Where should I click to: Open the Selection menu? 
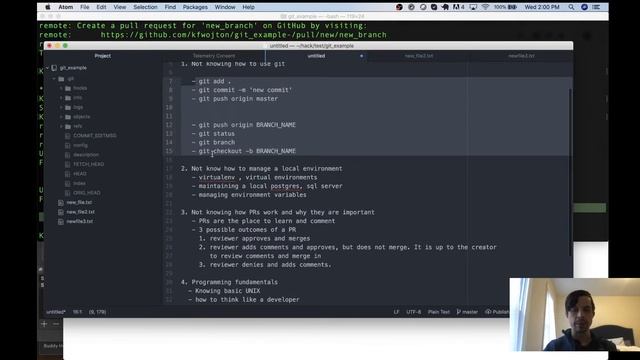[x=145, y=7]
